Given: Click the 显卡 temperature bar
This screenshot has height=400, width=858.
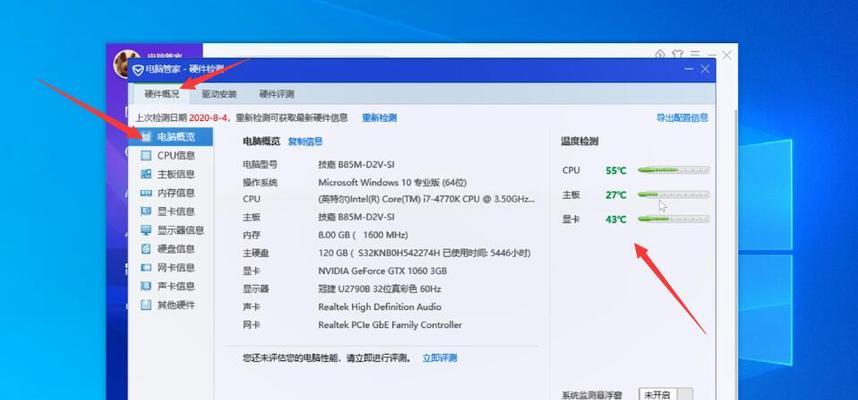Looking at the screenshot, I should tap(674, 219).
